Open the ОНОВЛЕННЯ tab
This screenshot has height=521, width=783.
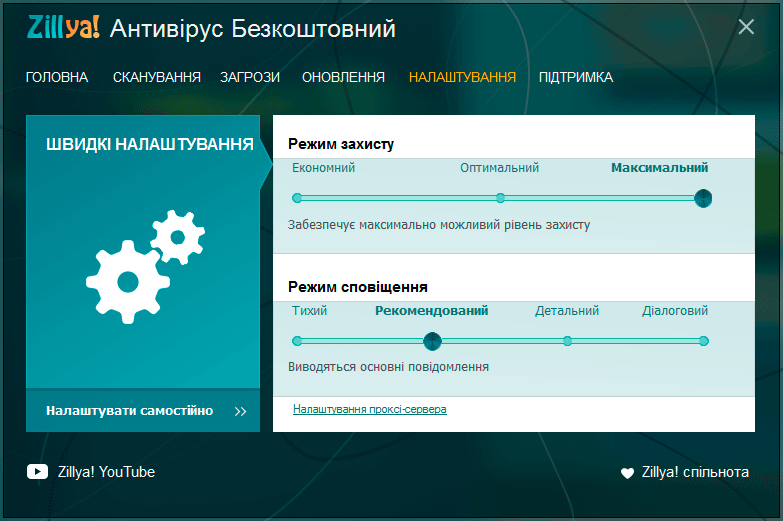tap(343, 77)
